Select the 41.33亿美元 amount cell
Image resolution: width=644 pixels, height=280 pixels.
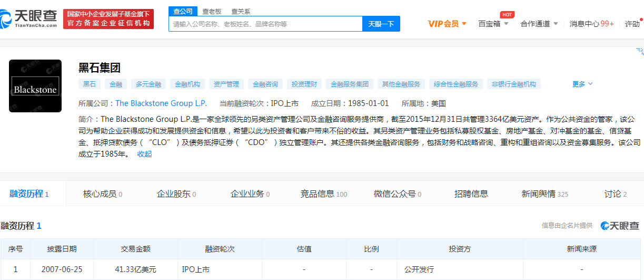pyautogui.click(x=135, y=269)
